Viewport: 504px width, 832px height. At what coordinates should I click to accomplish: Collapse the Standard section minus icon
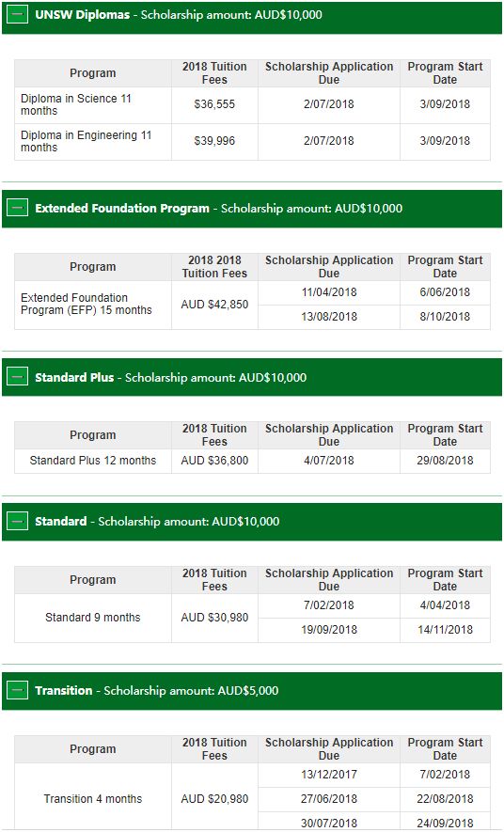pos(18,521)
